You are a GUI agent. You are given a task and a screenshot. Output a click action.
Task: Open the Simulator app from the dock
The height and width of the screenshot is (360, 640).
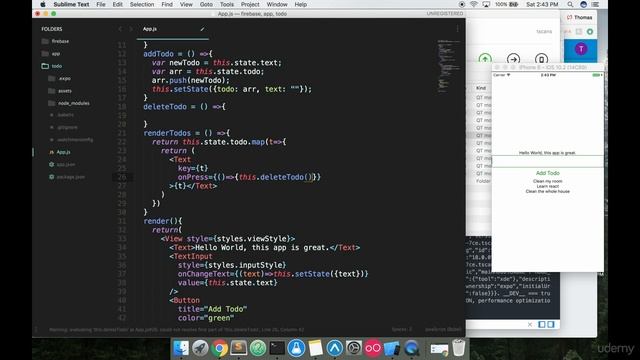coord(392,348)
